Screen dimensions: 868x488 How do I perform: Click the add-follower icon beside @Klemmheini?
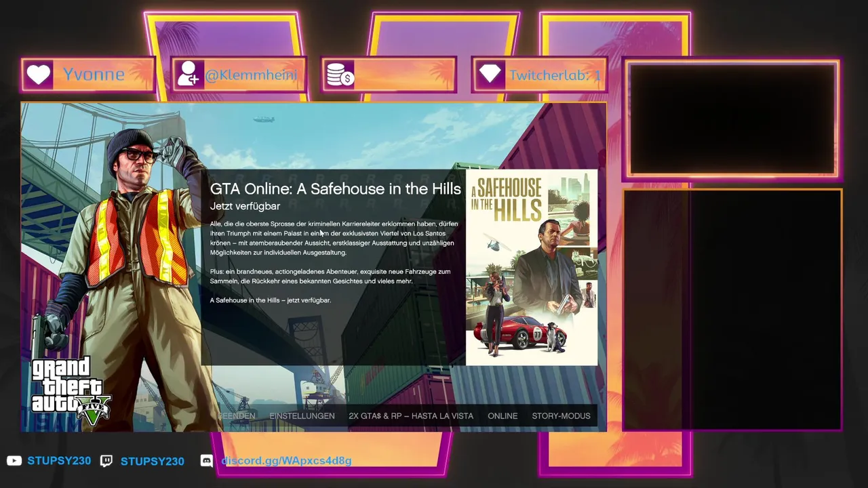click(x=187, y=75)
